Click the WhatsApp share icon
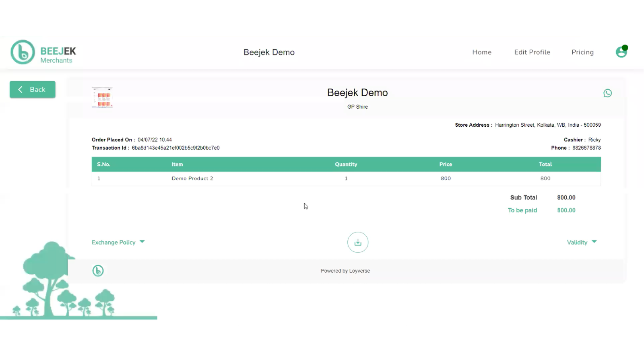The width and height of the screenshot is (644, 362). [607, 93]
